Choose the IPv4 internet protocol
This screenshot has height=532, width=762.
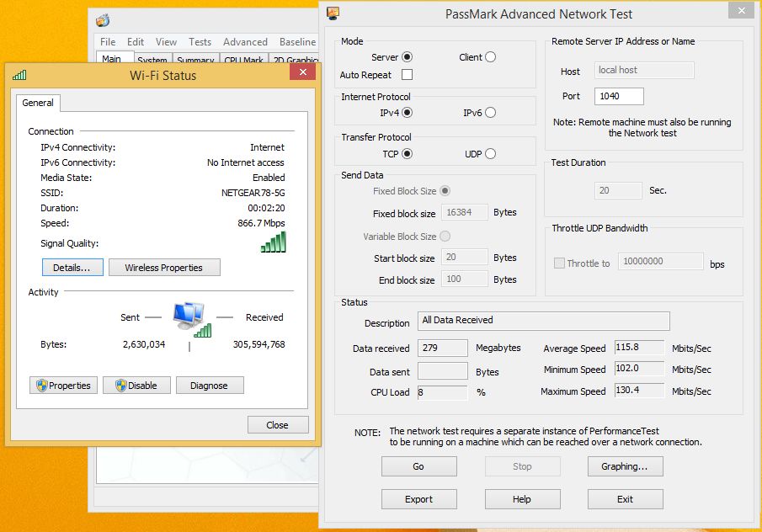pyautogui.click(x=408, y=113)
